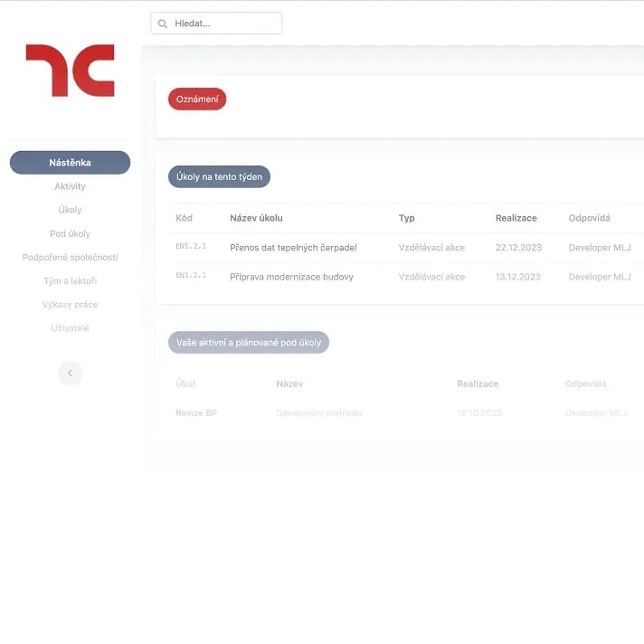Image resolution: width=644 pixels, height=644 pixels.
Task: Focus the Hledat search field
Action: coord(216,24)
